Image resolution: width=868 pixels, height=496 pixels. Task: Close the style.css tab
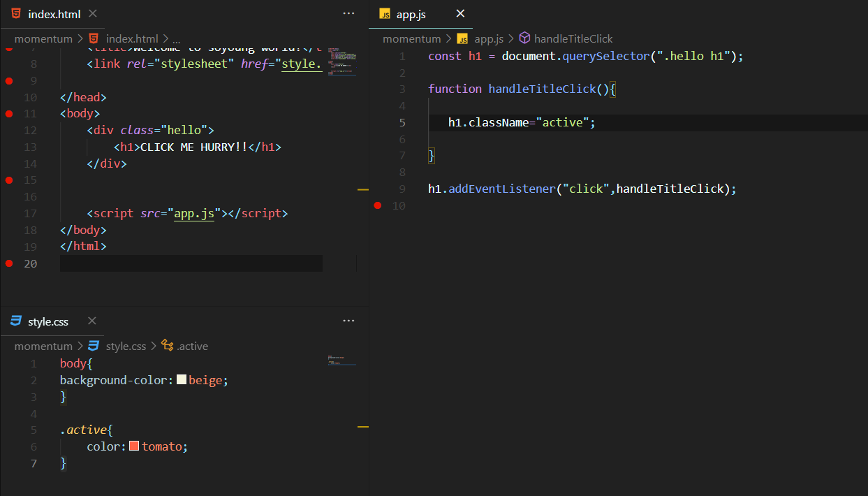pyautogui.click(x=92, y=321)
